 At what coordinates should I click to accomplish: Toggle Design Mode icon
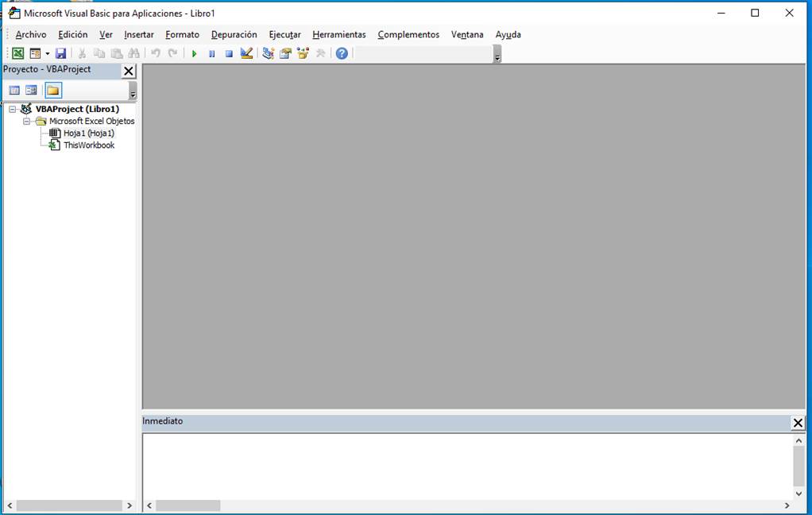pos(246,53)
